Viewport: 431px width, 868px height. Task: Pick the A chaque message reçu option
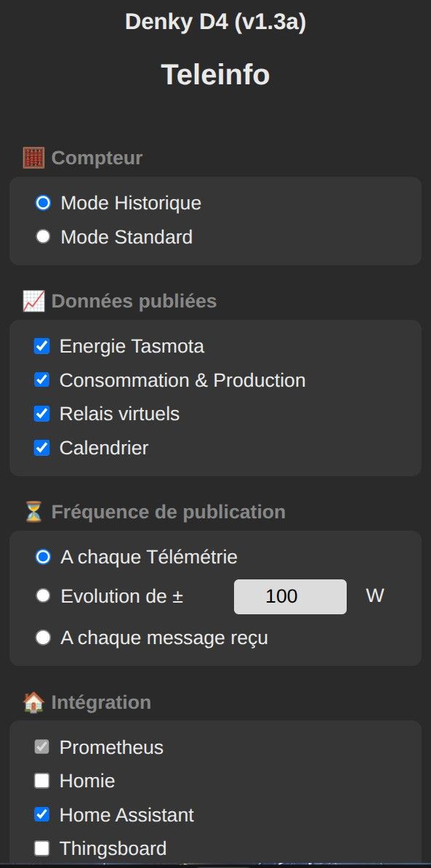click(43, 638)
